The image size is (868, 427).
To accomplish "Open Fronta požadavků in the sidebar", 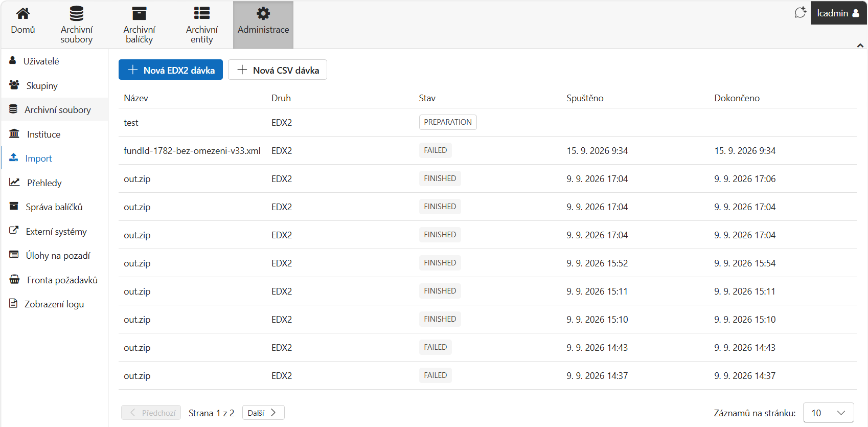I will 54,280.
